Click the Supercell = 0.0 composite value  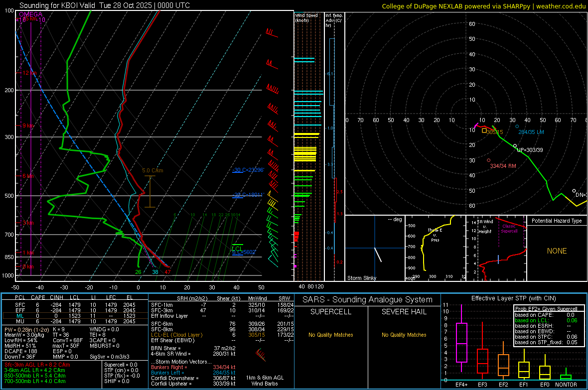[x=121, y=365]
